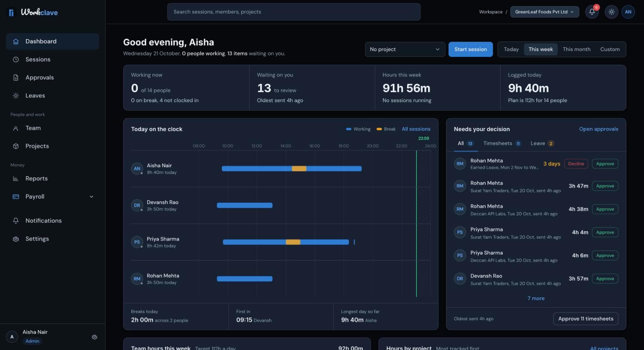Click the Workclave logo icon
Screen dimensions: 644x350
point(12,12)
